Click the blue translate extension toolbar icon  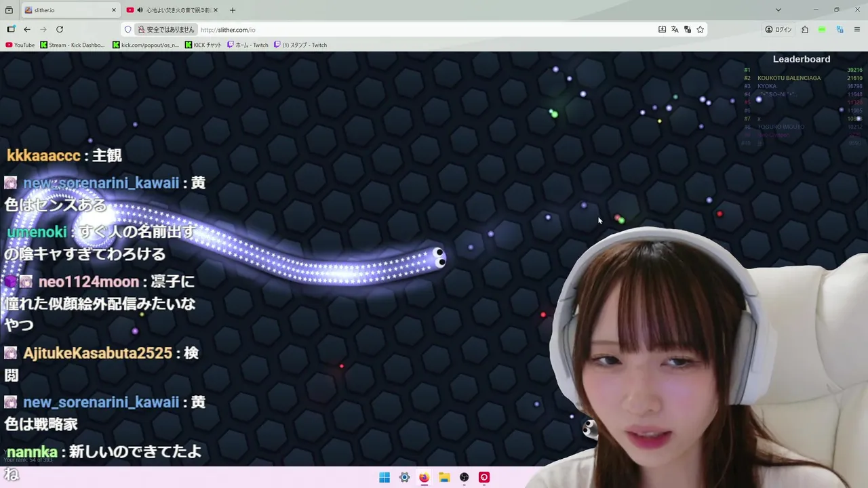click(840, 30)
